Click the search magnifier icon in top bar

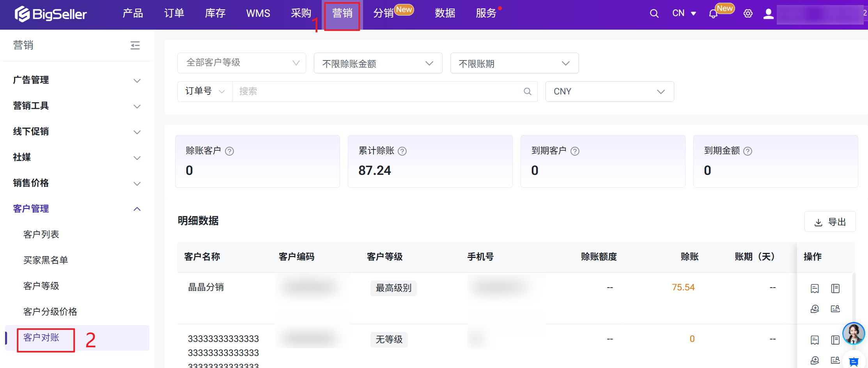654,14
